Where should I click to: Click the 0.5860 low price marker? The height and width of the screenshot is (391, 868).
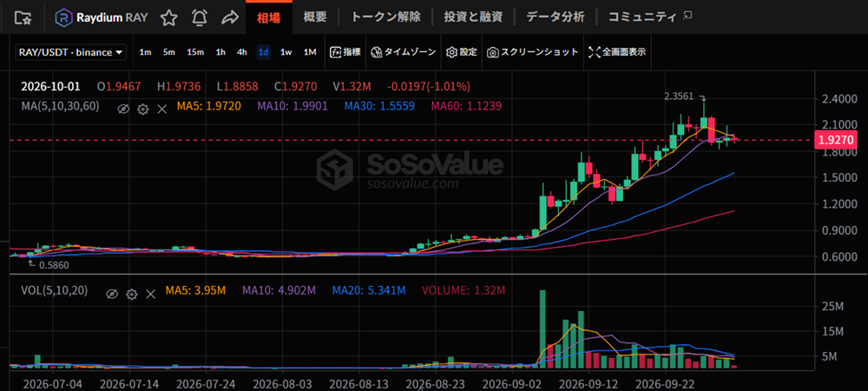tap(54, 265)
